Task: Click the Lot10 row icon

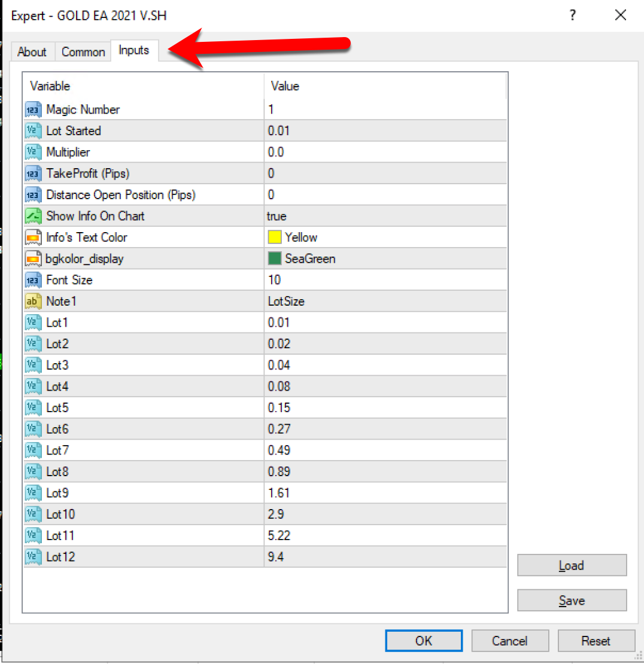Action: 33,514
